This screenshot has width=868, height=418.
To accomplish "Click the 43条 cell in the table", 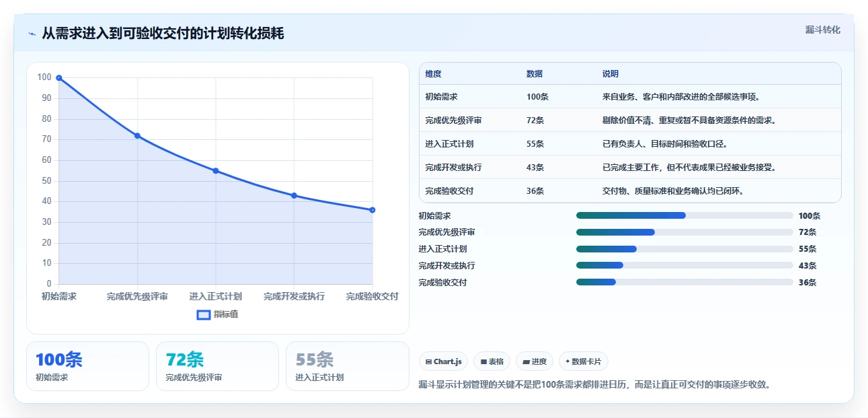I will 536,168.
